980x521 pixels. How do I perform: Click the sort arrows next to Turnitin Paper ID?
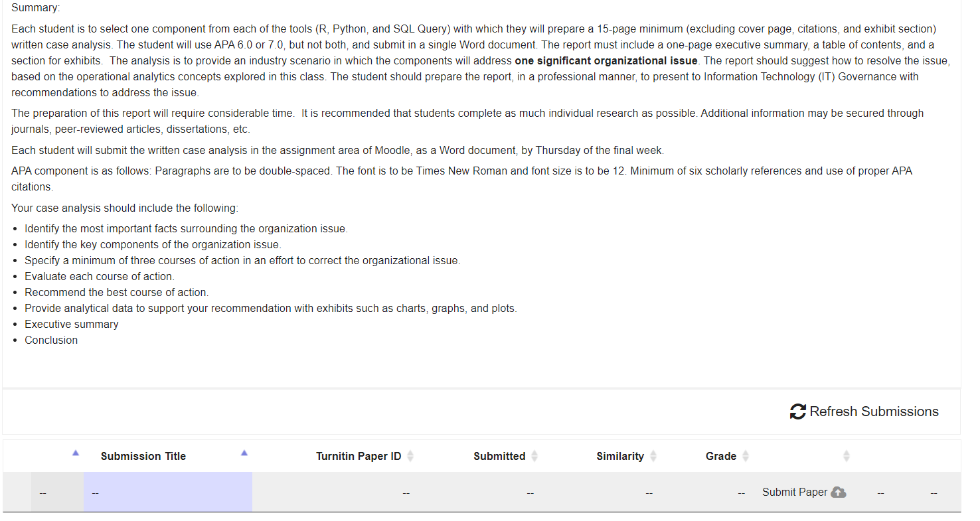tap(410, 456)
